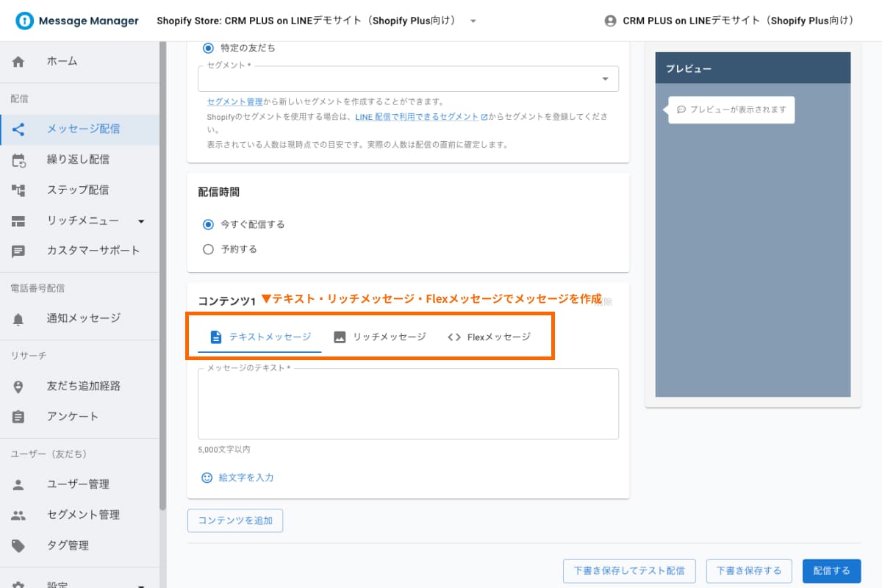Click the smiley emoji icon

[207, 478]
